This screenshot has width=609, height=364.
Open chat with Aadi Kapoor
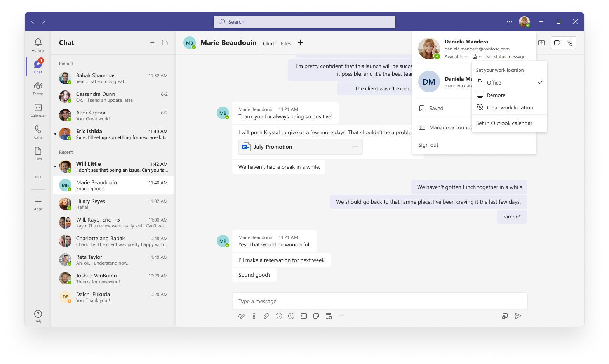pyautogui.click(x=113, y=115)
